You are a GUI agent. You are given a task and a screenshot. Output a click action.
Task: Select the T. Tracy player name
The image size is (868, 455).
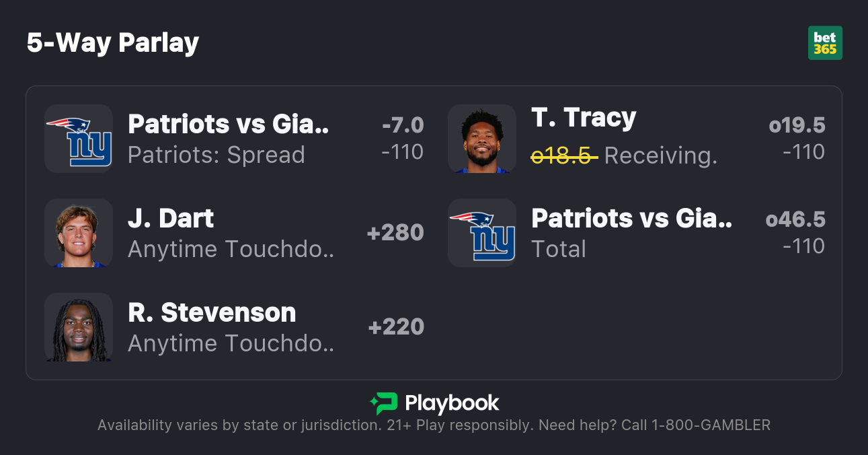(584, 118)
